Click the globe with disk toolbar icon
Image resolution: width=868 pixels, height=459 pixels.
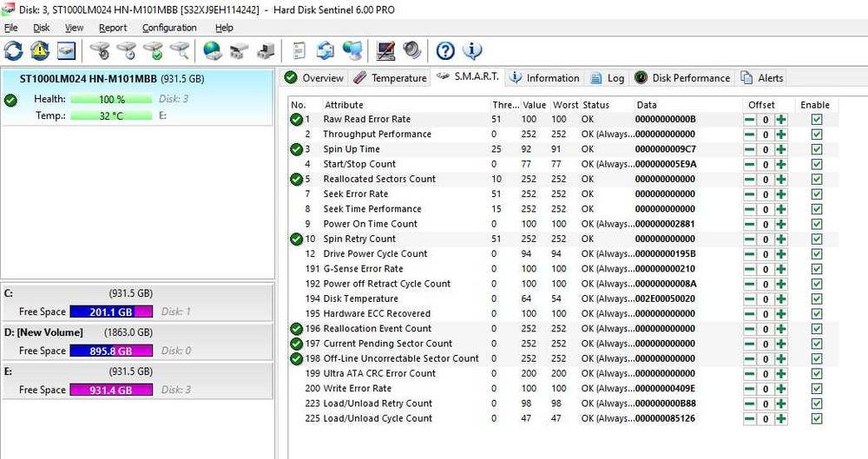(x=213, y=51)
